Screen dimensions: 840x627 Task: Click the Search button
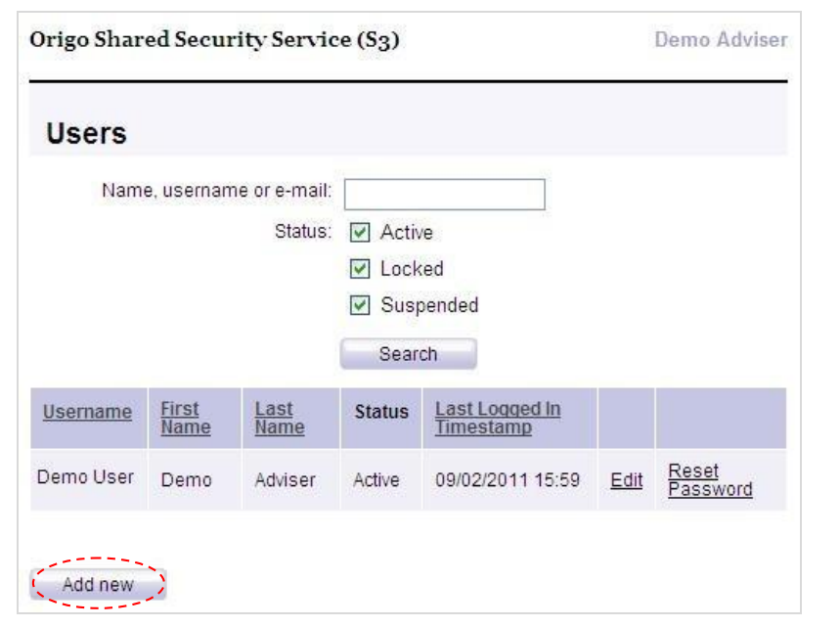pos(408,354)
